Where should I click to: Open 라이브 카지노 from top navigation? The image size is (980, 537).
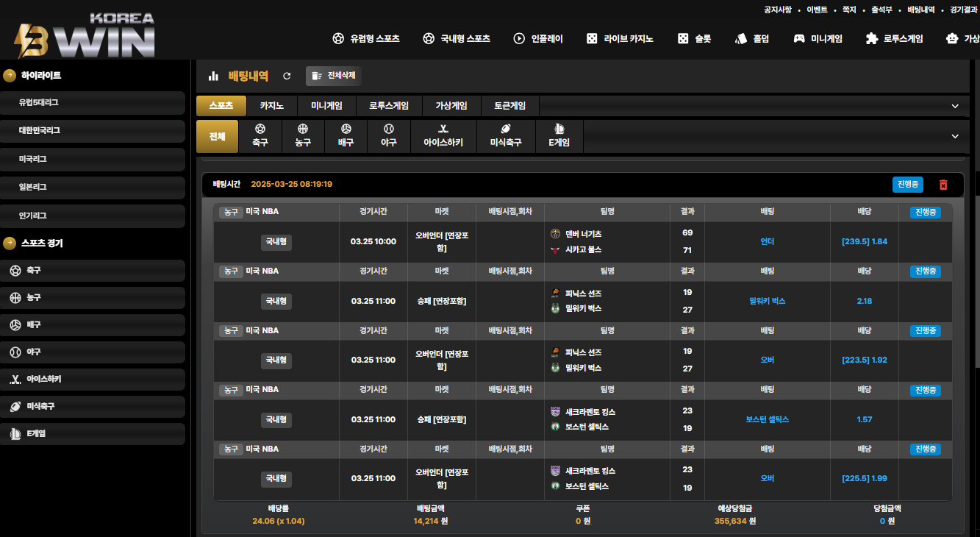pyautogui.click(x=619, y=39)
